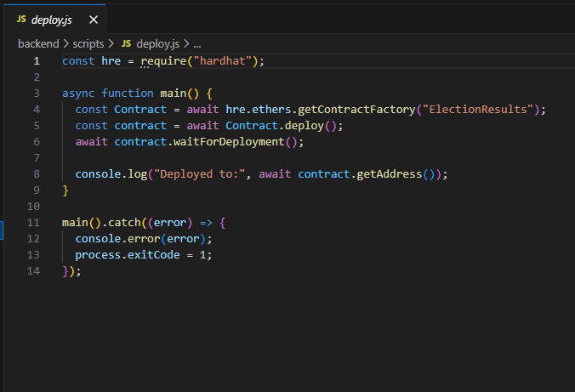
Task: Click the catch method on line 11
Action: coord(124,223)
